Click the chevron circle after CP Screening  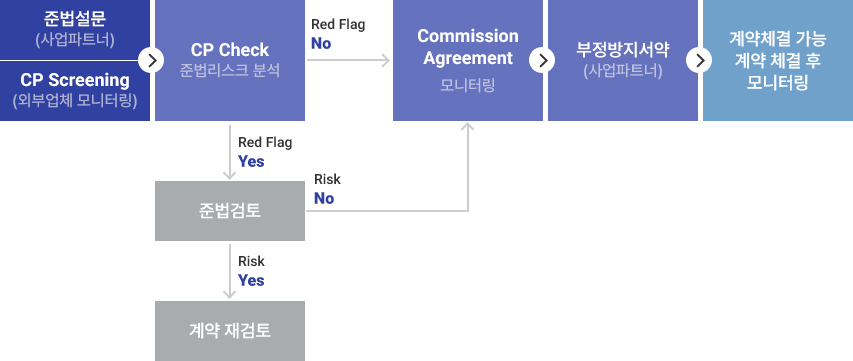point(151,60)
